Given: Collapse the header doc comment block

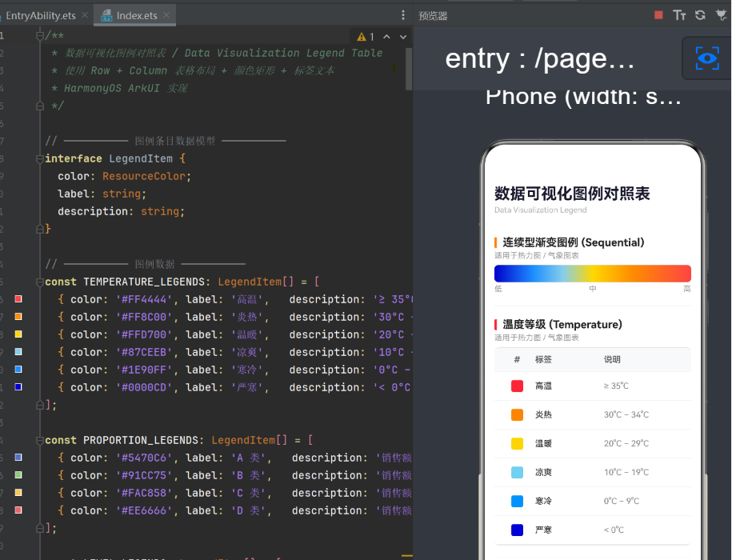Looking at the screenshot, I should click(x=40, y=35).
